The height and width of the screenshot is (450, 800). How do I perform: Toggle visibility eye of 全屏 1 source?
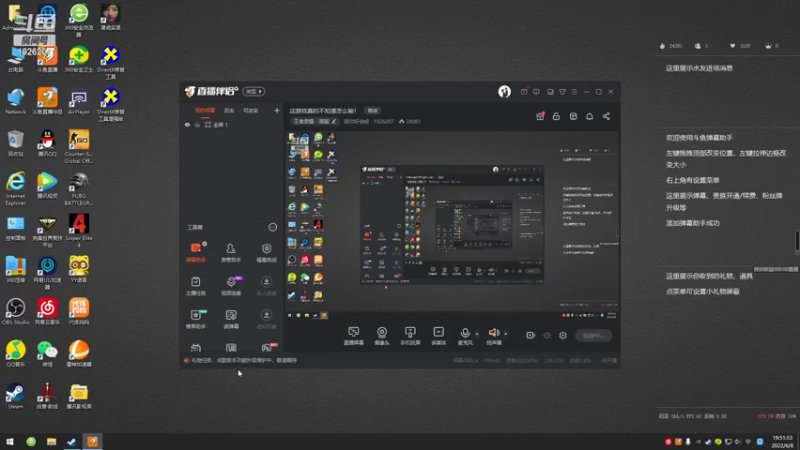click(x=187, y=124)
